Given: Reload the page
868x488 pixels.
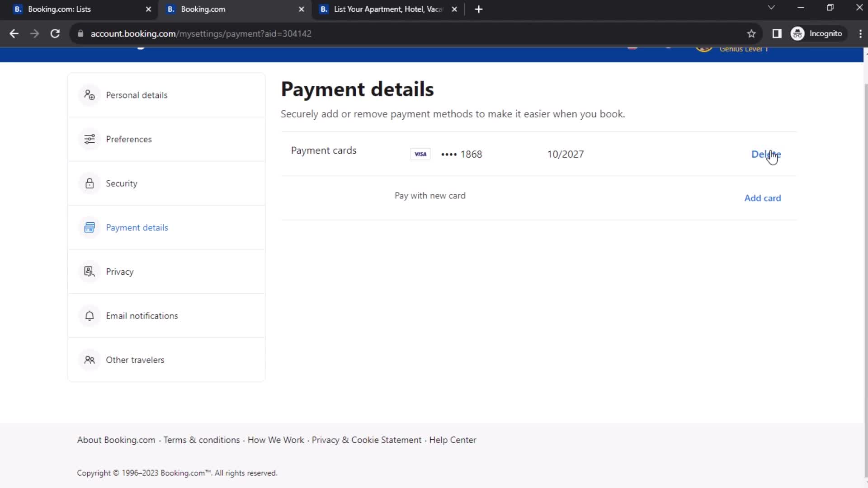Looking at the screenshot, I should [55, 33].
